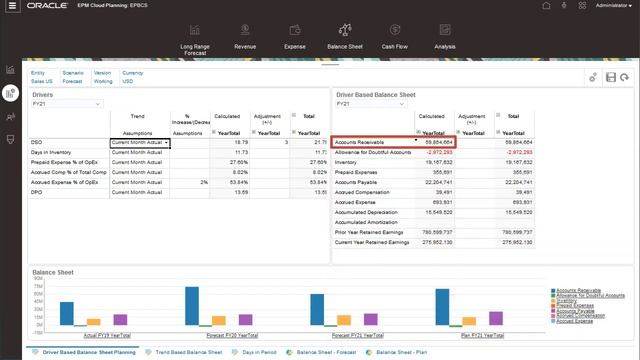Expand Drivers Total YearTotal column
Viewport: 640px width, 360px height.
coord(293,132)
